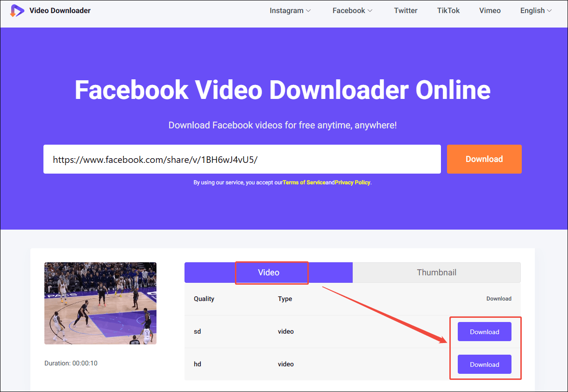The image size is (568, 392).
Task: Open the English language selector
Action: 536,10
